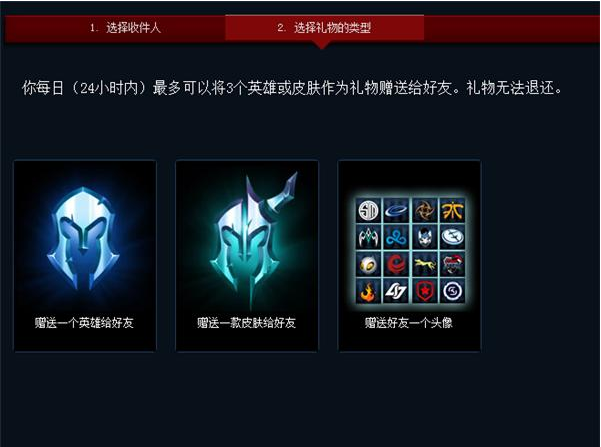Screen dimensions: 601x447
Task: Pick the Gambit red star shield icon
Action: [425, 291]
